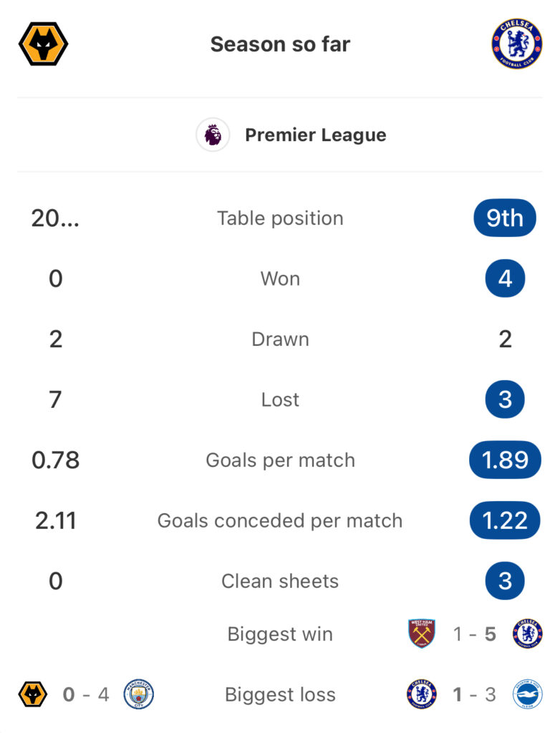Select Chelsea crest in the Biggest win row
Screen dimensions: 560x733
pyautogui.click(x=528, y=634)
